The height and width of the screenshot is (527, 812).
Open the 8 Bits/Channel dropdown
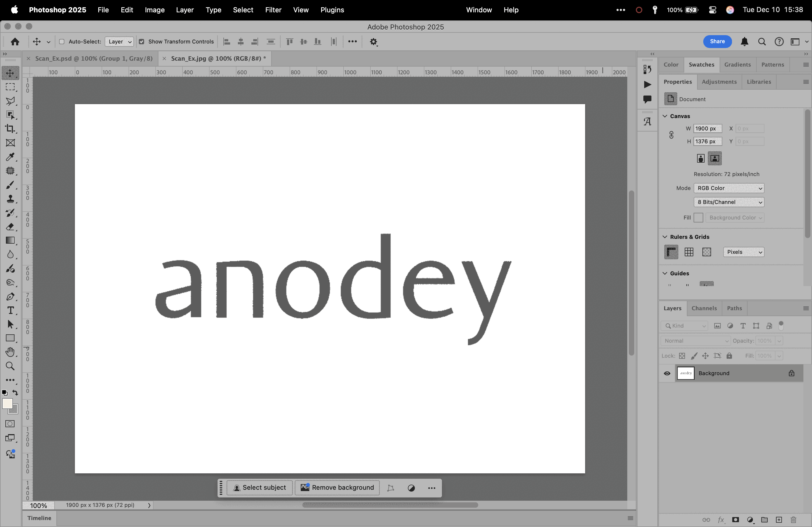pyautogui.click(x=729, y=202)
